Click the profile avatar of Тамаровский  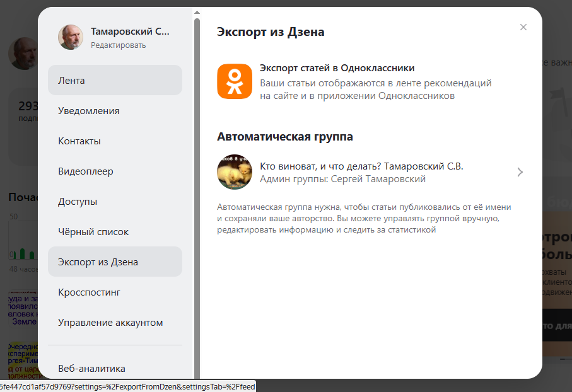(70, 37)
